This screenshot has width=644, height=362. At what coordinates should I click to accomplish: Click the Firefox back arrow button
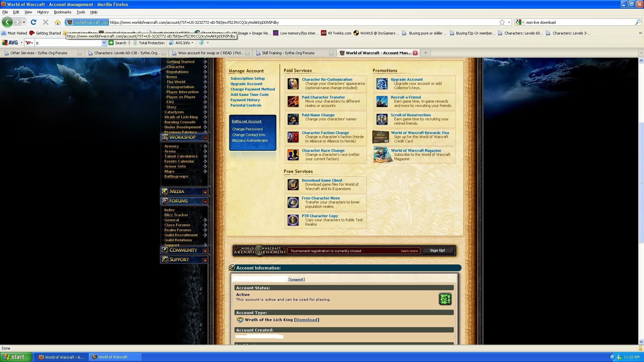pyautogui.click(x=7, y=22)
